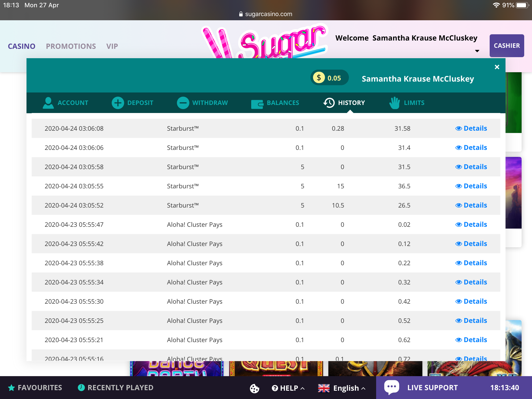Viewport: 532px width, 399px height.
Task: Click the Recently Played clock icon
Action: tap(81, 388)
